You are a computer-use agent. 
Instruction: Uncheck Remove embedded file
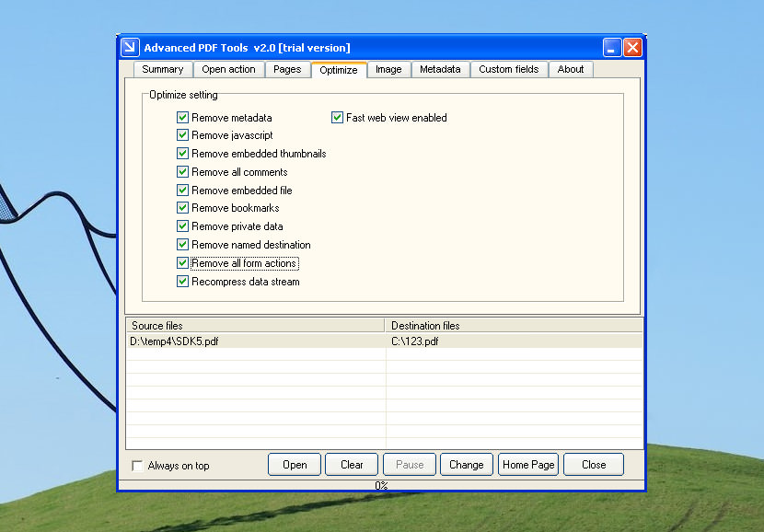pyautogui.click(x=183, y=190)
